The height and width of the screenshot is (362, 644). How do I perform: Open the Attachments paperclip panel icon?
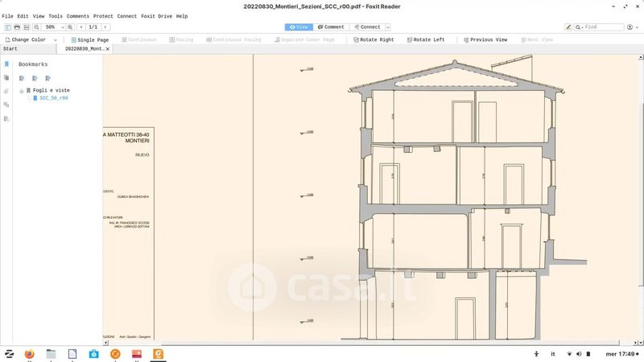click(6, 92)
